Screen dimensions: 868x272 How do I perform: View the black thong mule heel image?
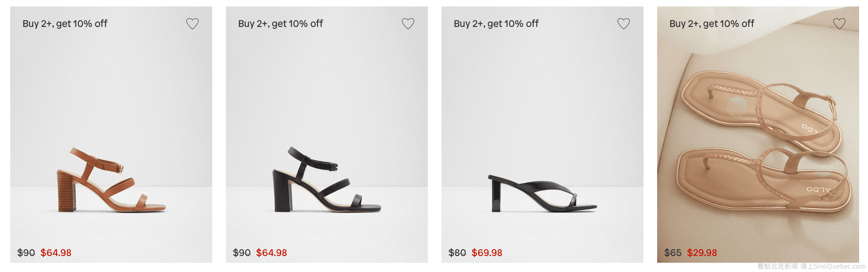pyautogui.click(x=542, y=193)
